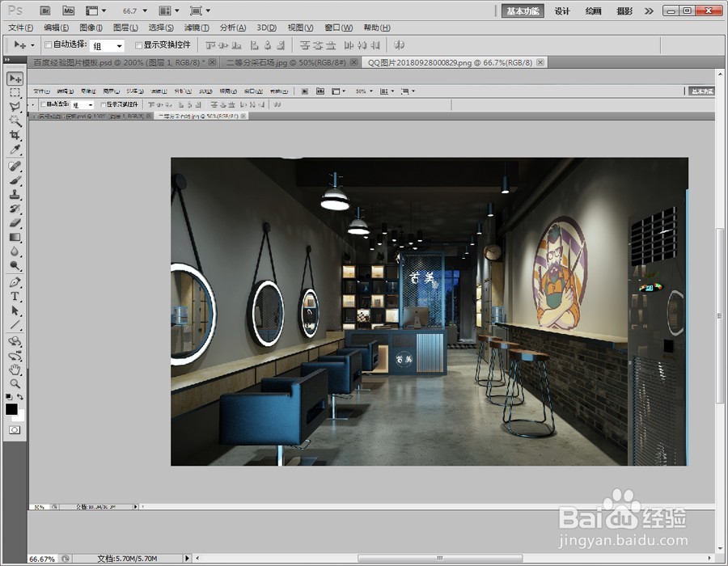Switch to 绘画 workspace
728x566 pixels.
tap(594, 11)
